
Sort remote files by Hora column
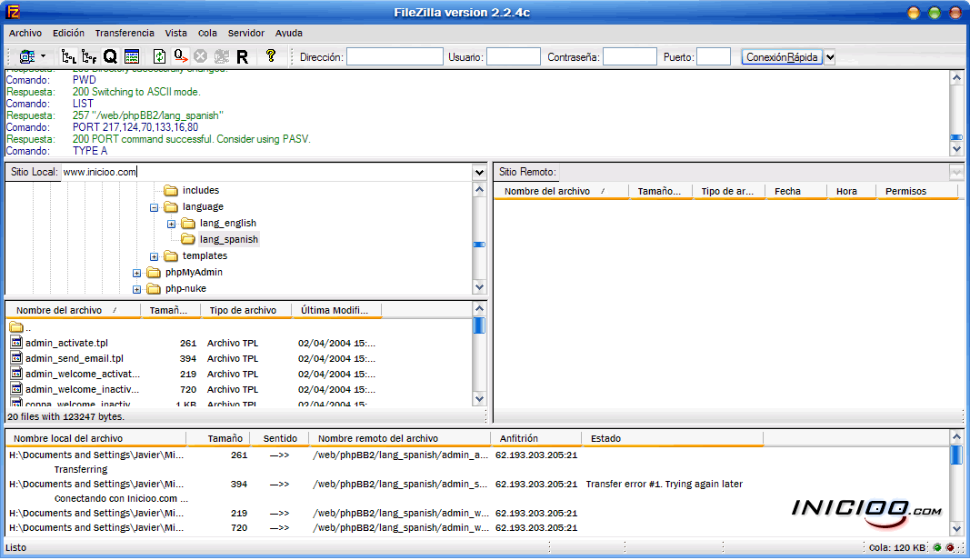852,191
